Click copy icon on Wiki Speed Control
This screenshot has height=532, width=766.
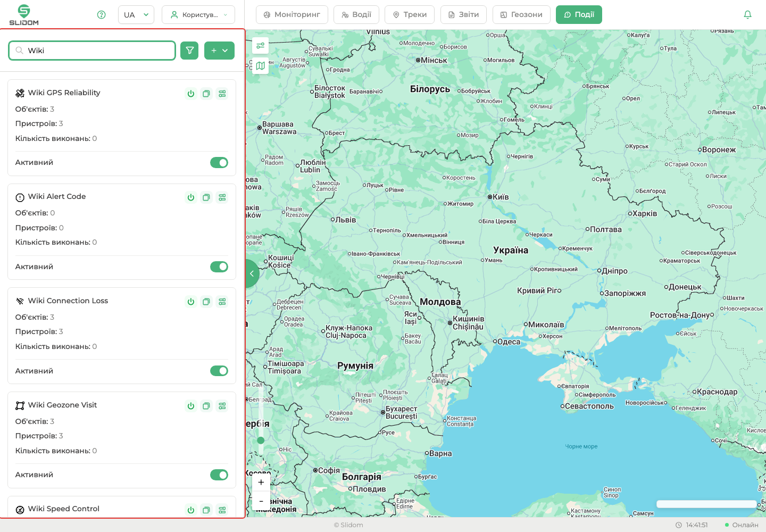(x=206, y=510)
